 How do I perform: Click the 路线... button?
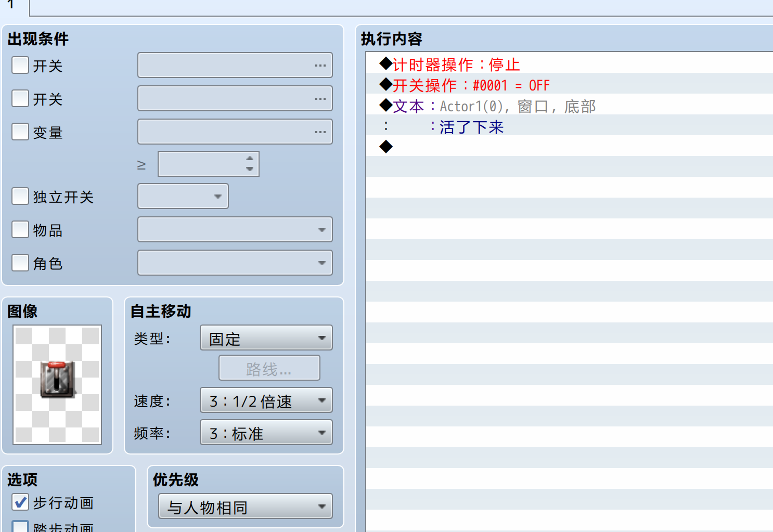(x=269, y=369)
